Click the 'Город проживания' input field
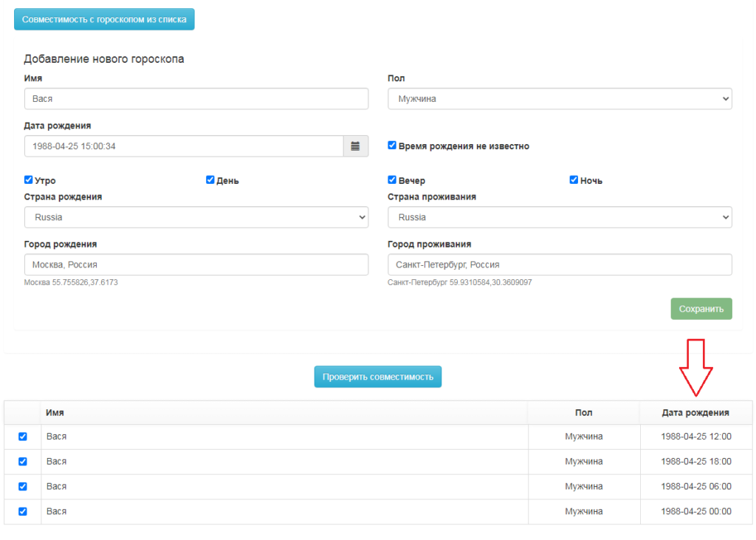 [560, 264]
